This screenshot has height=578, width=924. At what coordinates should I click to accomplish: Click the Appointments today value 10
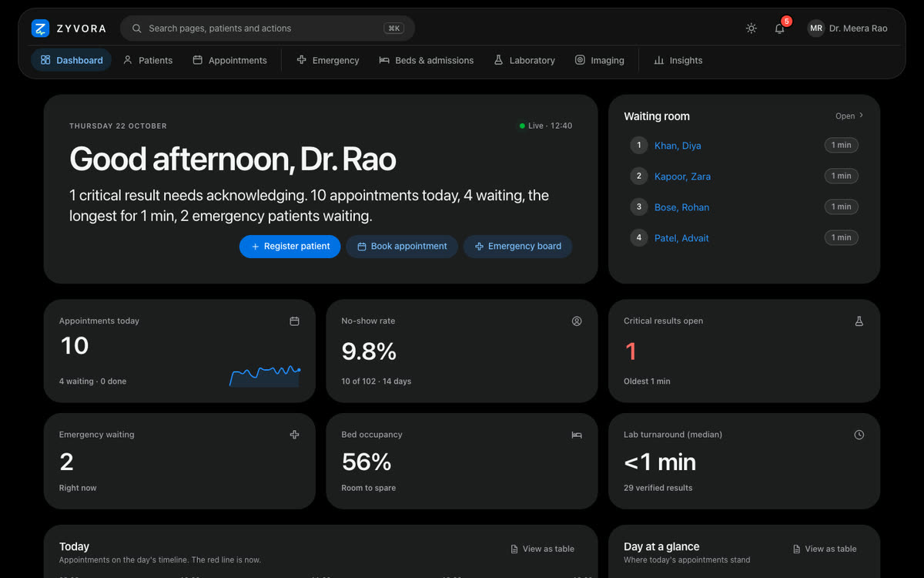coord(75,346)
